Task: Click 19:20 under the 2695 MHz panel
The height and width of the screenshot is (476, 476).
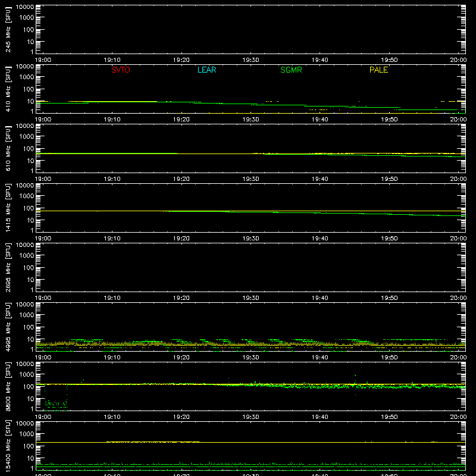Action: pos(181,298)
